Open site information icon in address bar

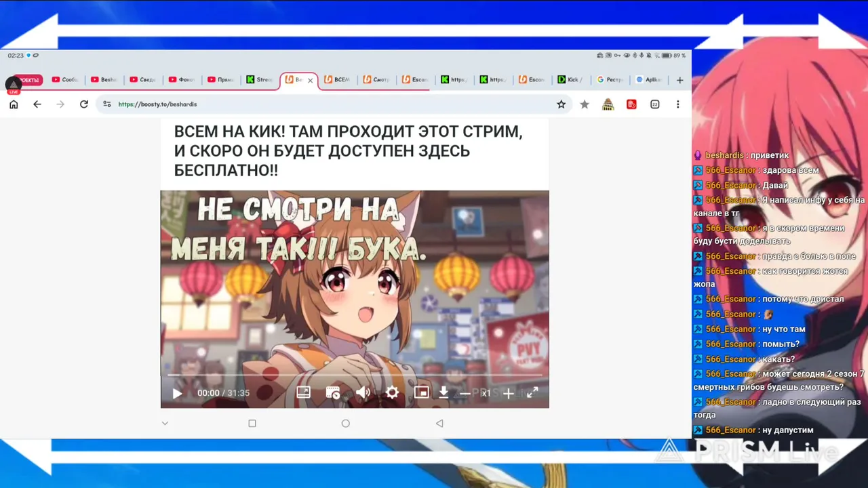point(107,104)
